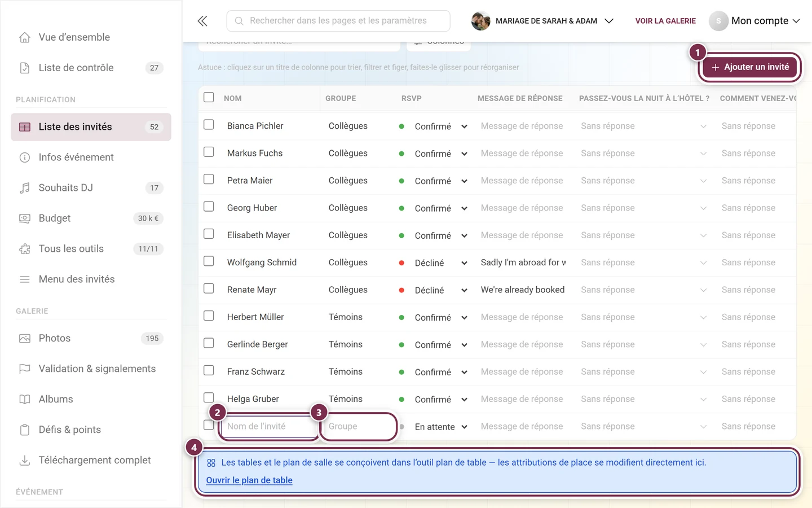Click the wedding couple avatar thumbnail
Image resolution: width=812 pixels, height=508 pixels.
(480, 21)
